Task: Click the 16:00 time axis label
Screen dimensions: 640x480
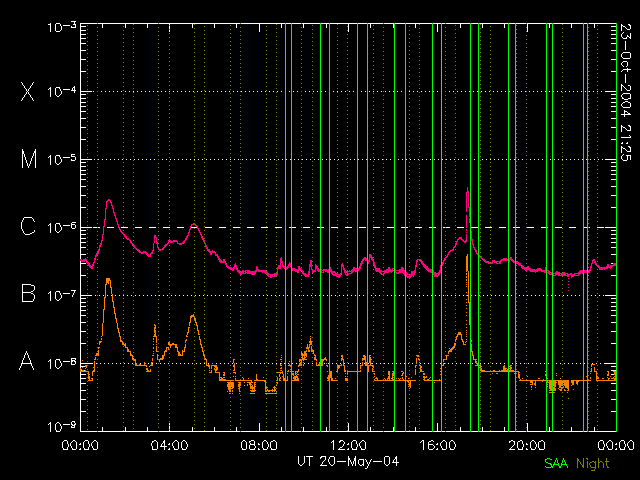Action: [x=438, y=445]
